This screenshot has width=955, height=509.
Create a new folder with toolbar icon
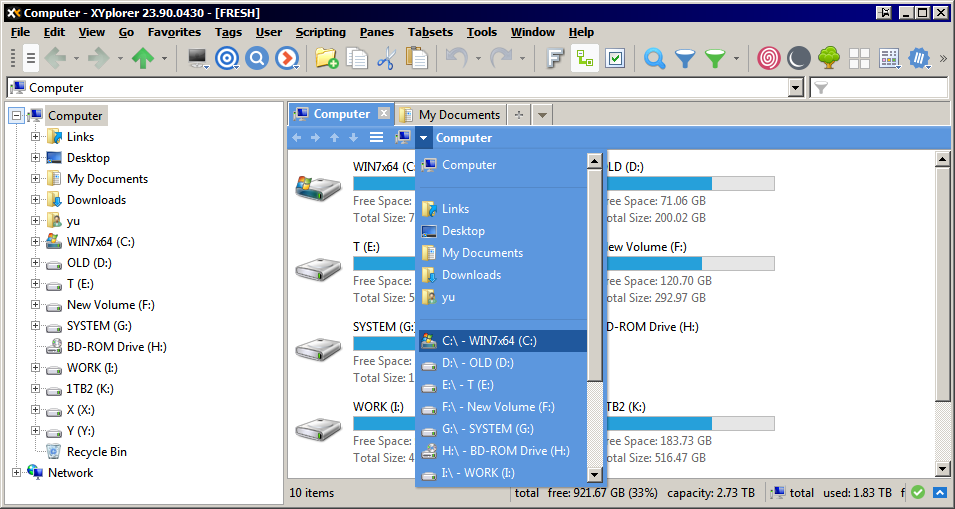point(326,58)
